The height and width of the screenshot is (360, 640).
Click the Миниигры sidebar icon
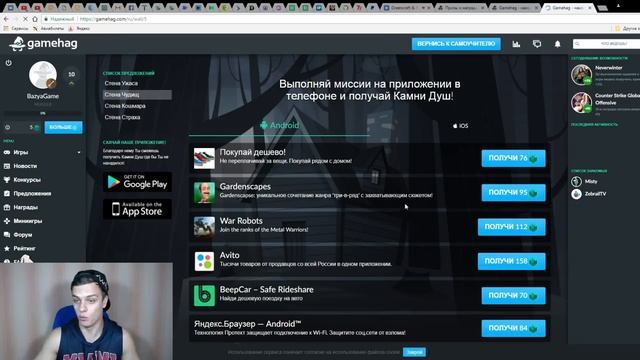[7, 221]
